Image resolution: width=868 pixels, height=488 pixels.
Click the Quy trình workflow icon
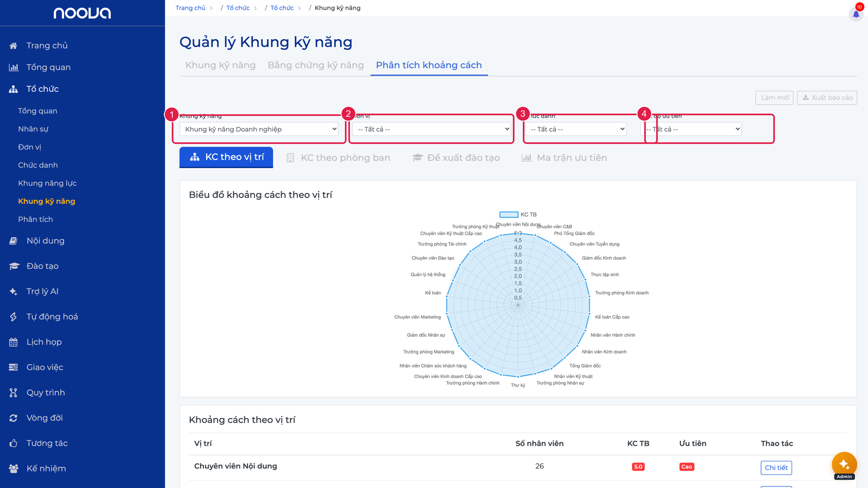click(14, 393)
